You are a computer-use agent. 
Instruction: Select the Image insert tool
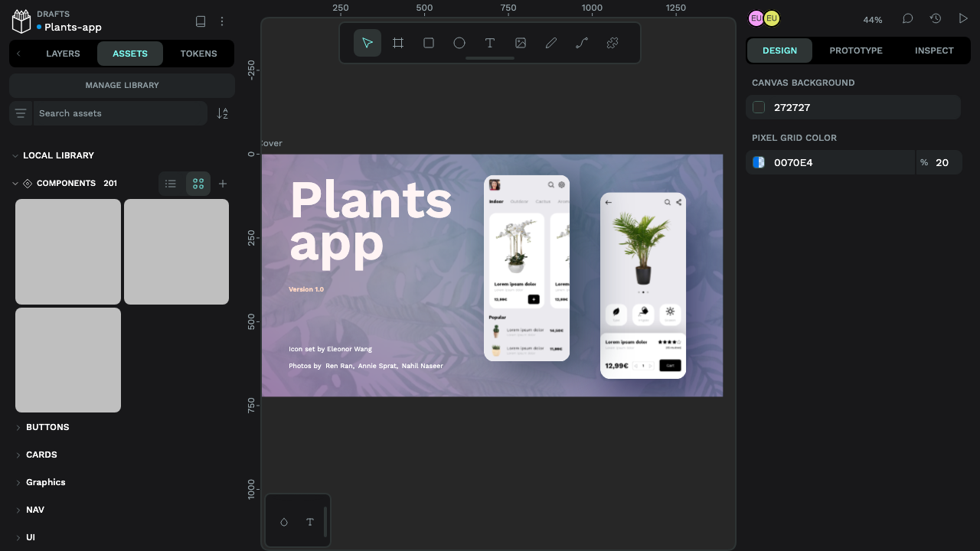click(x=521, y=43)
